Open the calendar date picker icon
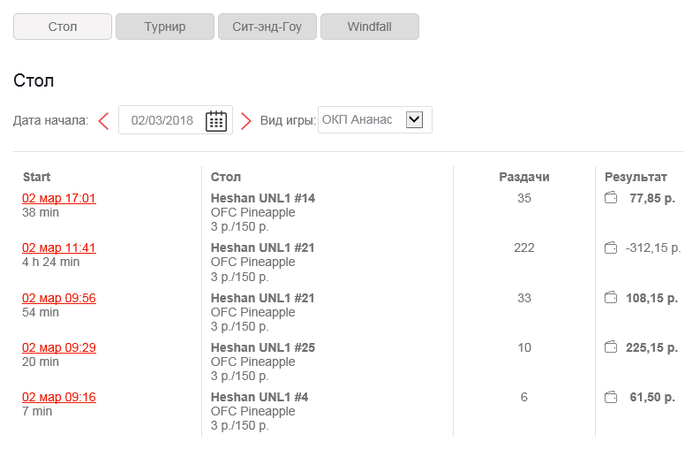 click(216, 121)
